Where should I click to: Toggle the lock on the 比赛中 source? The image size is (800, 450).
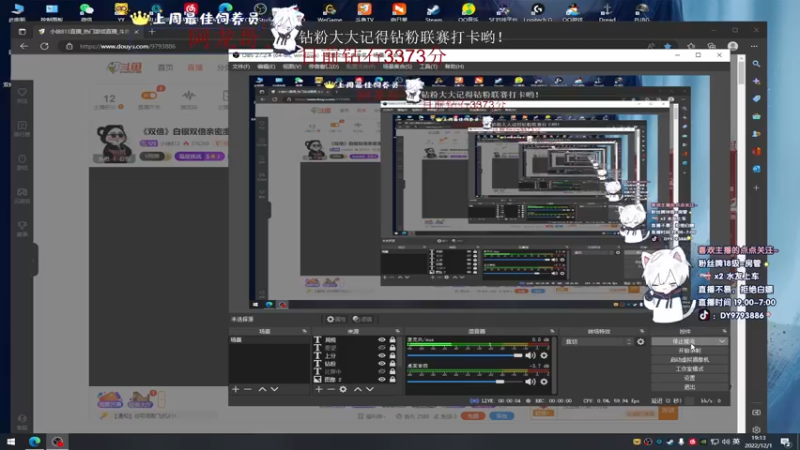pyautogui.click(x=392, y=371)
